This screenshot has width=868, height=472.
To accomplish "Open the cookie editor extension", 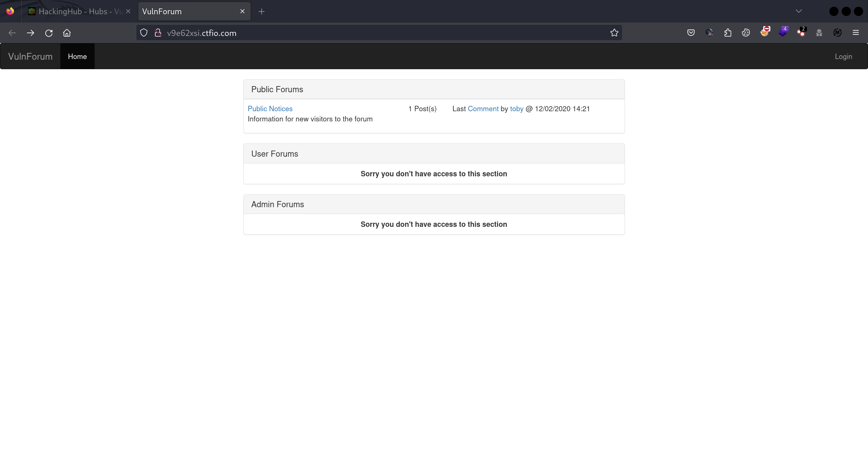I will [746, 33].
